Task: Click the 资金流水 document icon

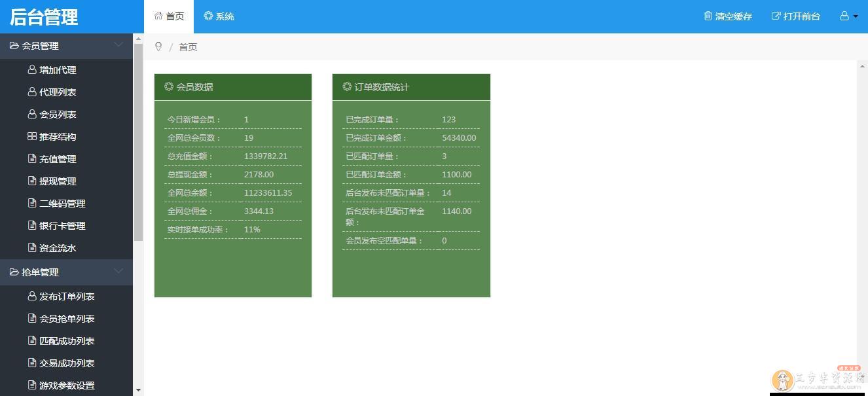Action: 33,247
